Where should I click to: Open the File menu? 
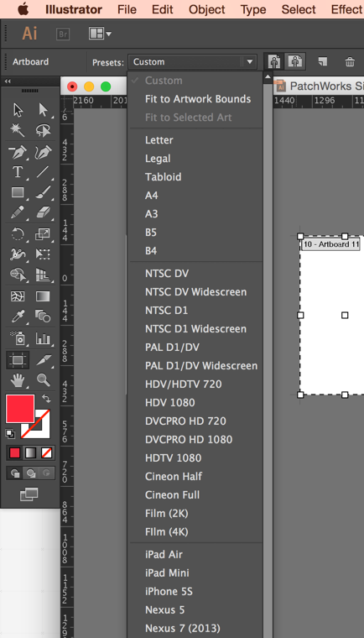tap(127, 9)
